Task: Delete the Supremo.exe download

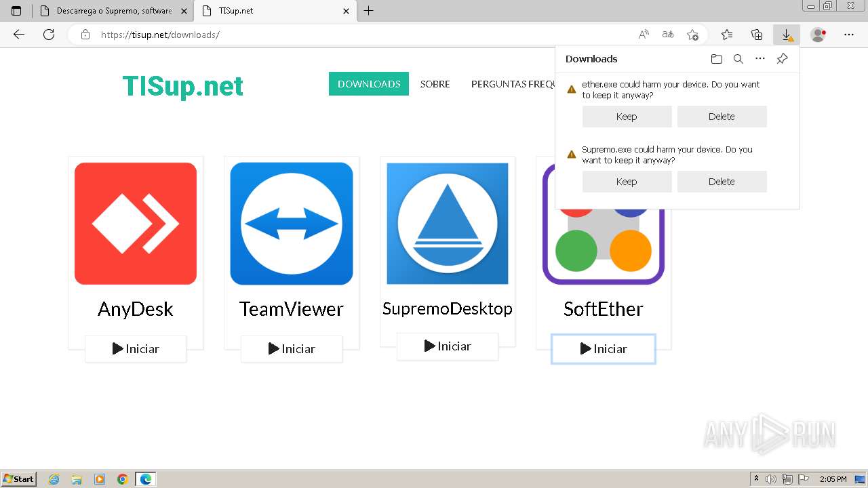Action: pos(722,182)
